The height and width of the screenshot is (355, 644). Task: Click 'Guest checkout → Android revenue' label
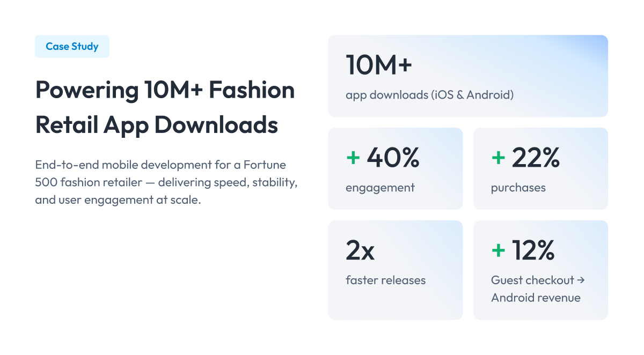pyautogui.click(x=538, y=289)
